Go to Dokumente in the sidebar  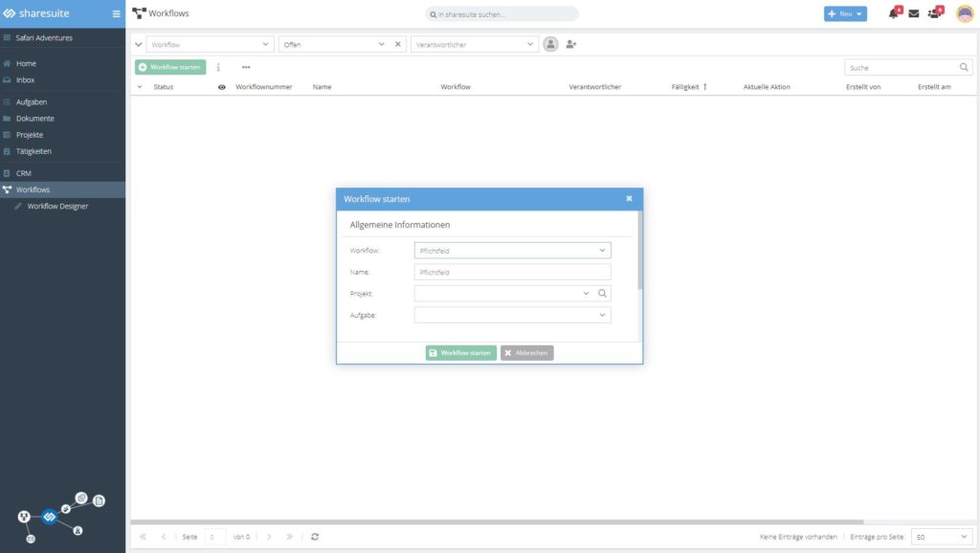pyautogui.click(x=34, y=119)
